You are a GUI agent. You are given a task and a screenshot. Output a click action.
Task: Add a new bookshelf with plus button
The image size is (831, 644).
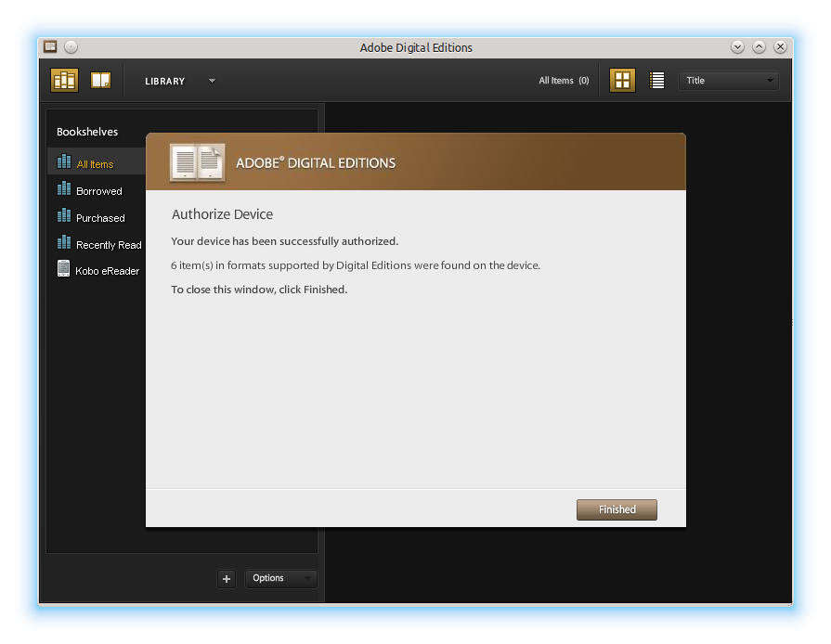[x=227, y=579]
